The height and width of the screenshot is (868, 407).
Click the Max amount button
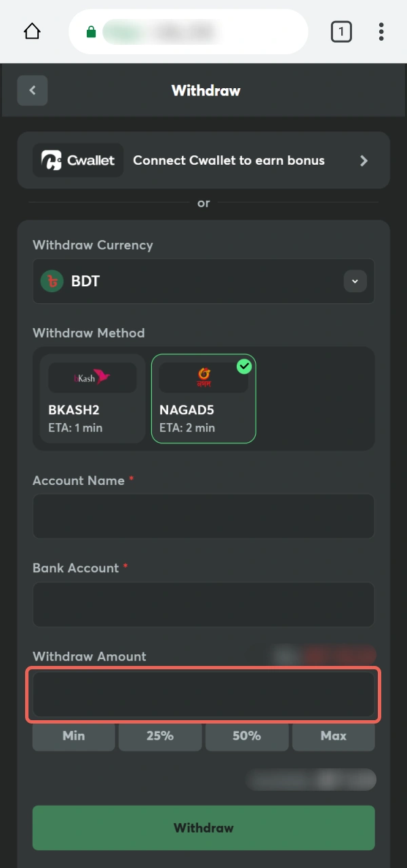coord(333,736)
